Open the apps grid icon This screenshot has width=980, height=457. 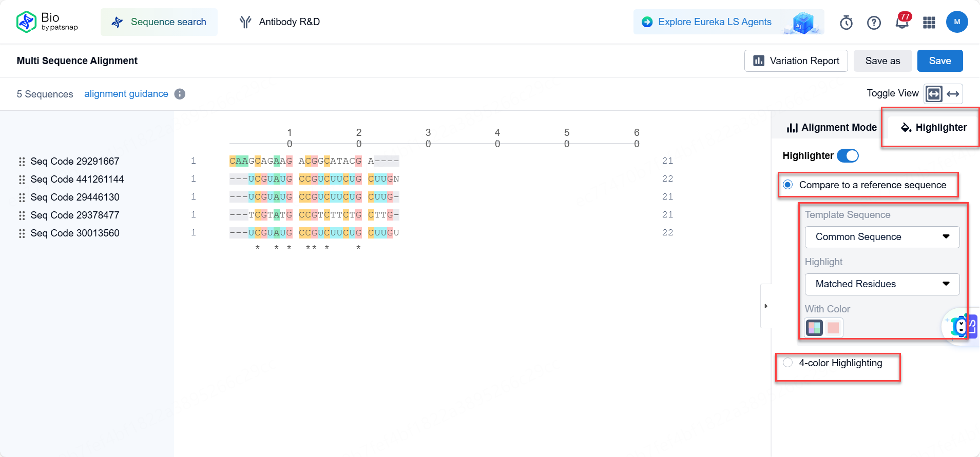click(x=929, y=23)
